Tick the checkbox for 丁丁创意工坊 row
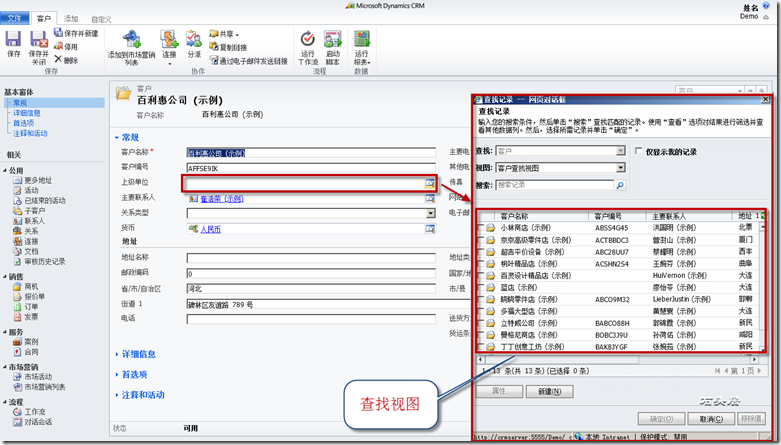Image resolution: width=781 pixels, height=445 pixels. 481,346
